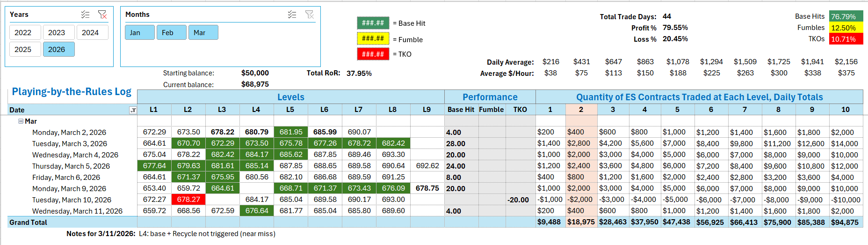Clear filter on the Months slicer

click(309, 15)
